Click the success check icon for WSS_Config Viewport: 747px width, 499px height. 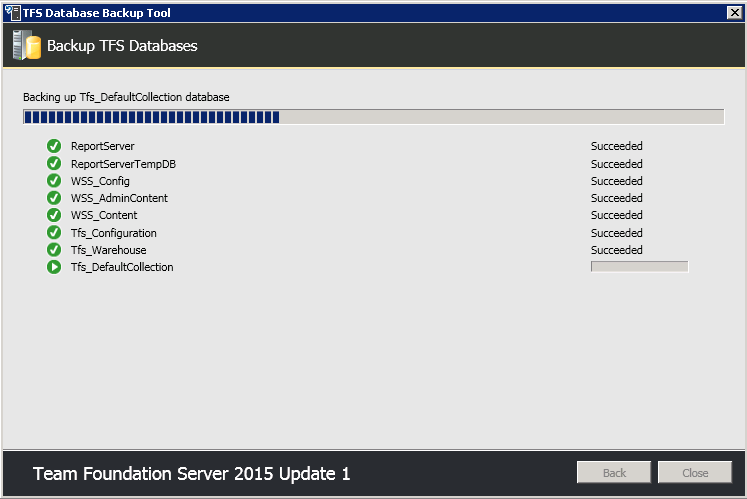[54, 181]
